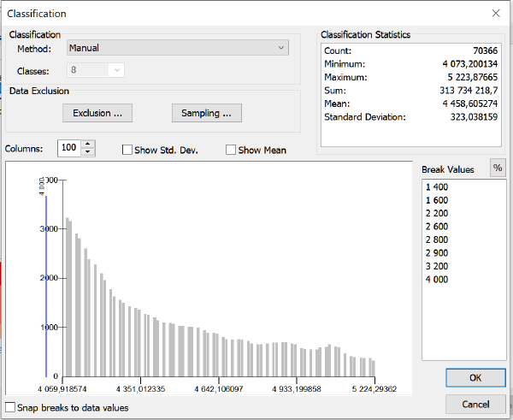Screen dimensions: 513x420
Task: Select the 1 400 break value
Action: [x=437, y=187]
